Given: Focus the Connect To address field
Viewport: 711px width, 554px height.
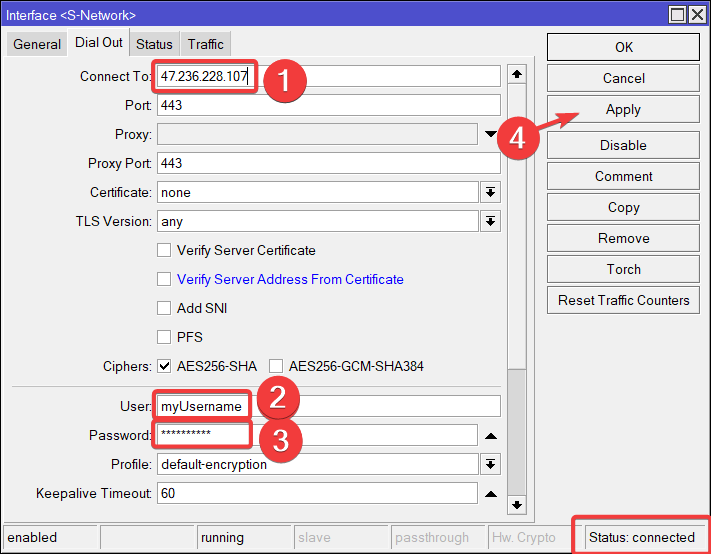Looking at the screenshot, I should coord(329,76).
